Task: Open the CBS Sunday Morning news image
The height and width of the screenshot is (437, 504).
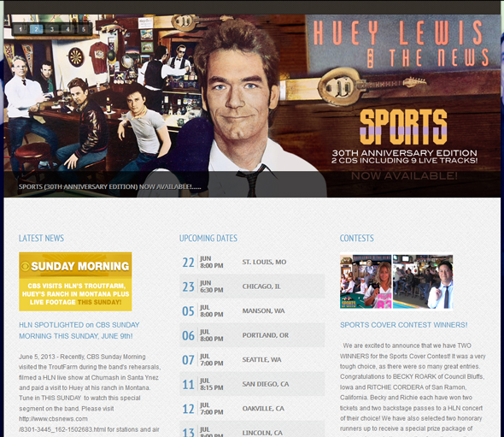Action: [x=75, y=281]
